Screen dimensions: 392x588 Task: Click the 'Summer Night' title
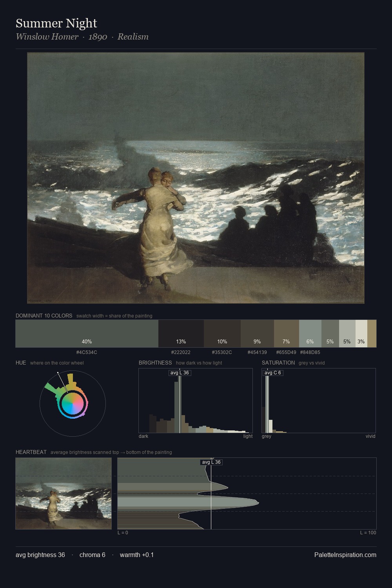tap(56, 23)
